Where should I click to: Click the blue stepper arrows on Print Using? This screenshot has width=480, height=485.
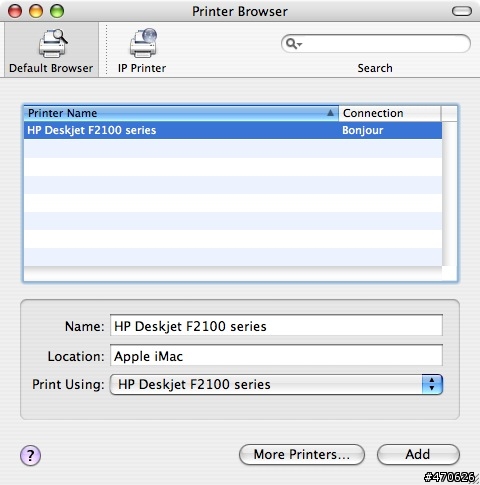tap(432, 384)
